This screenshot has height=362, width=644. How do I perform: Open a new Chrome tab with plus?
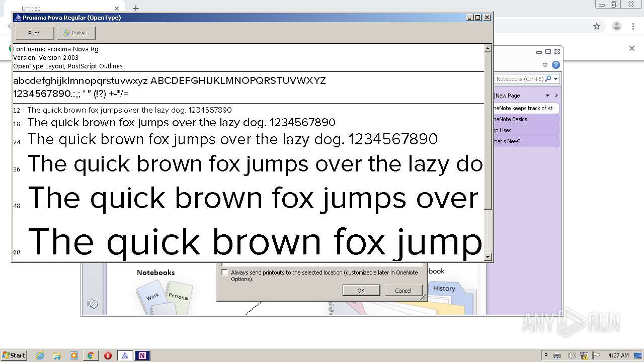[x=136, y=8]
